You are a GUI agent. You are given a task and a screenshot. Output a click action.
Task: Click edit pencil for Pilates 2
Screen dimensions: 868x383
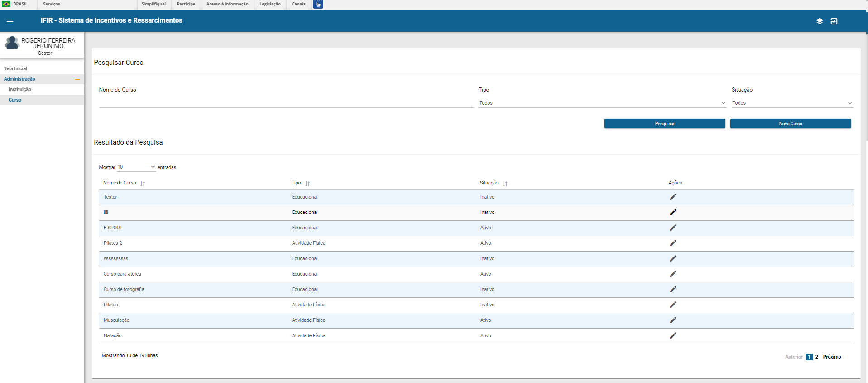(x=673, y=243)
